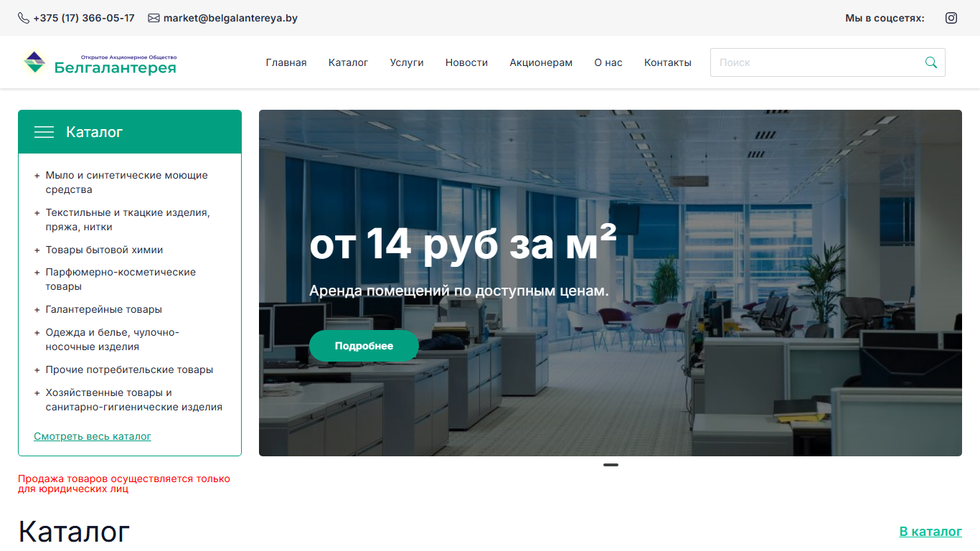Toggle the Каталог hamburger menu icon

44,132
